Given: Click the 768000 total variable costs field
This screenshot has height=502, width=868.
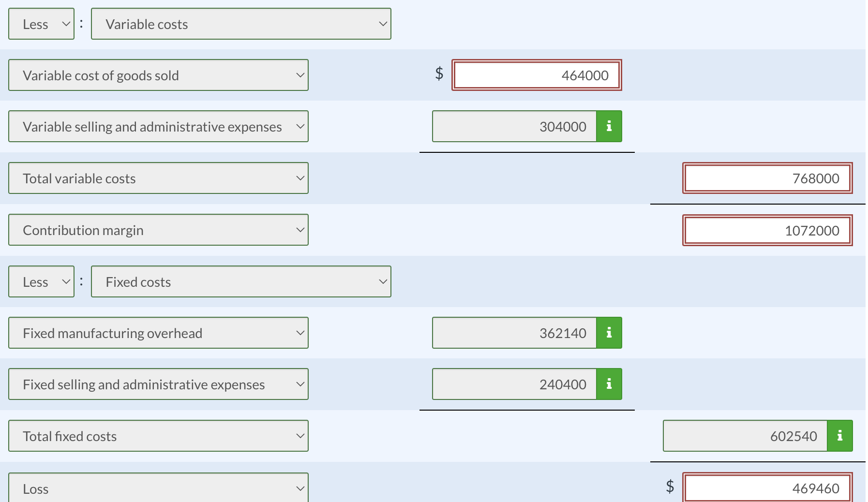Looking at the screenshot, I should (767, 178).
